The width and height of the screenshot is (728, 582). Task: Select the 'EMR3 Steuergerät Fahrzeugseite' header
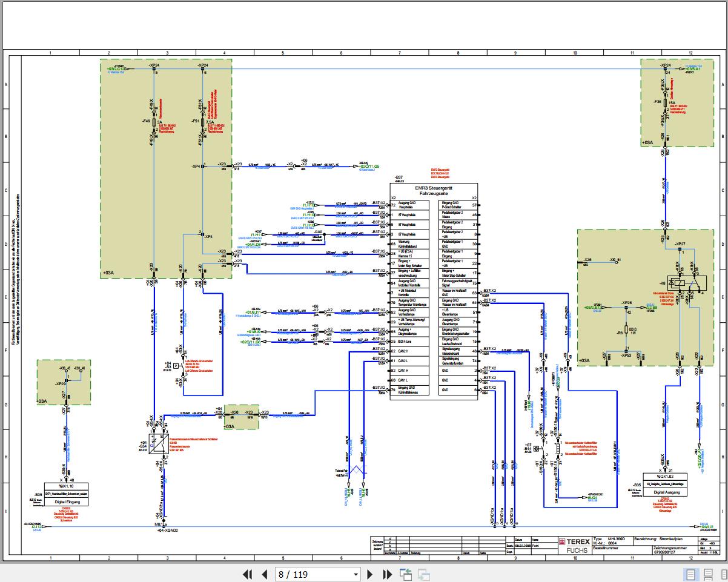tap(434, 191)
